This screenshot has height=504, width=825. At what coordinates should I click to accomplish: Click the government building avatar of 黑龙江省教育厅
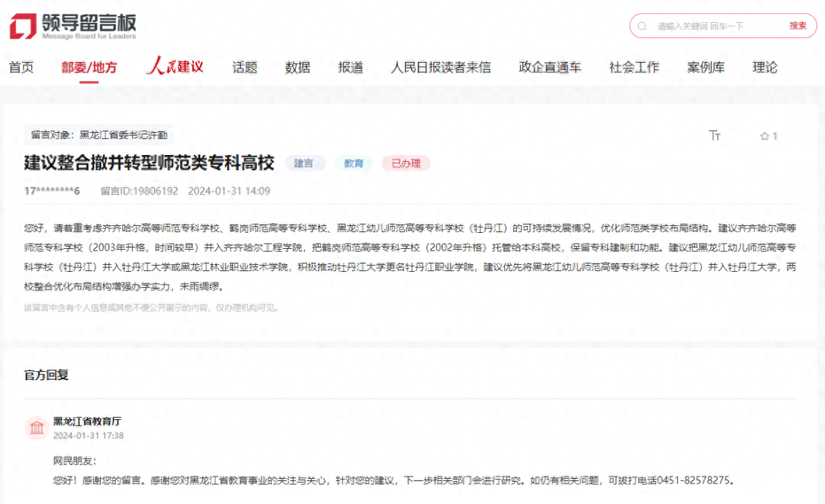pyautogui.click(x=36, y=428)
